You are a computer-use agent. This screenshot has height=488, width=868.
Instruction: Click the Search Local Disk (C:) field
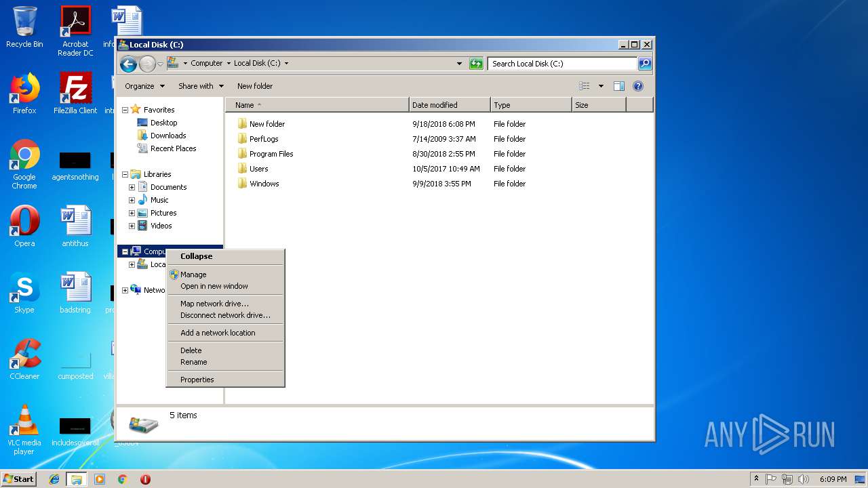[x=562, y=64]
